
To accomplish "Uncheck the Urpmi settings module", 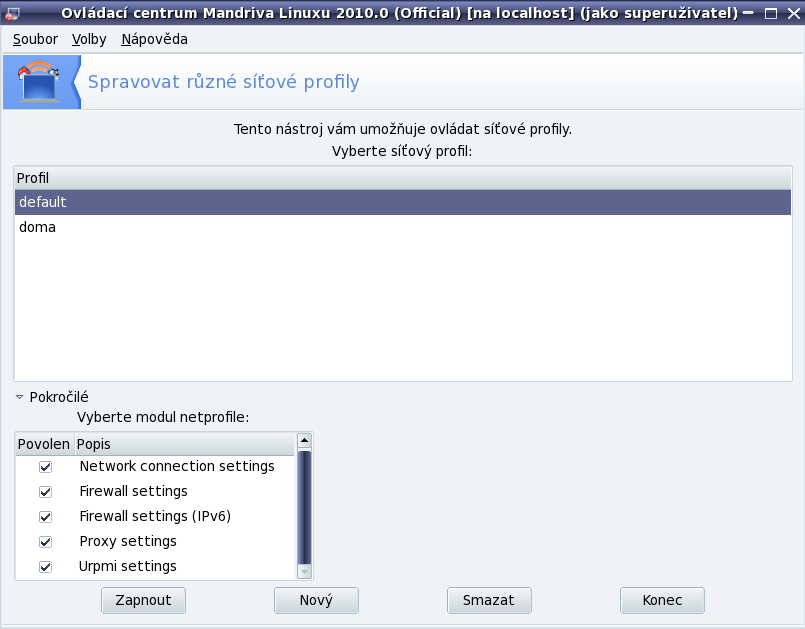I will click(x=45, y=567).
